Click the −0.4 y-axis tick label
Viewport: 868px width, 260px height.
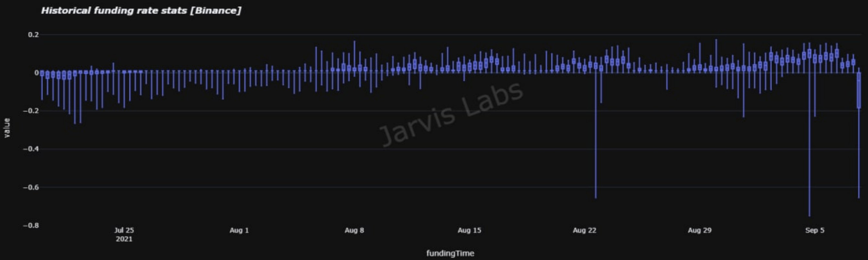click(31, 149)
